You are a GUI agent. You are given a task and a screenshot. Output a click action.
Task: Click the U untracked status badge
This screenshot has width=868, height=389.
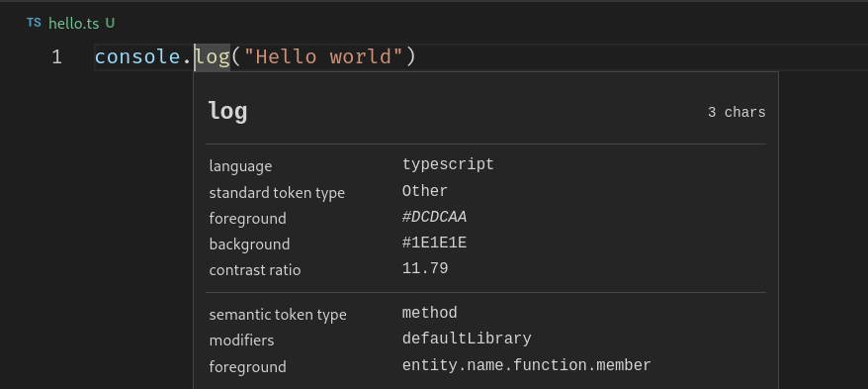(110, 24)
